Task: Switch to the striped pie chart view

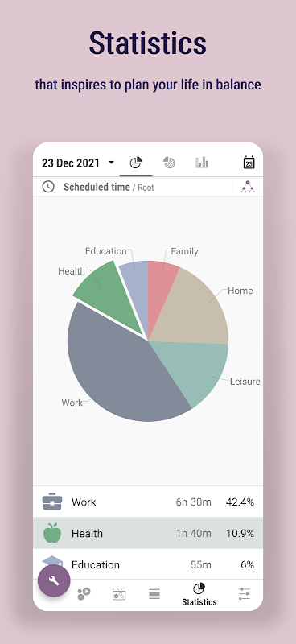Action: point(169,163)
